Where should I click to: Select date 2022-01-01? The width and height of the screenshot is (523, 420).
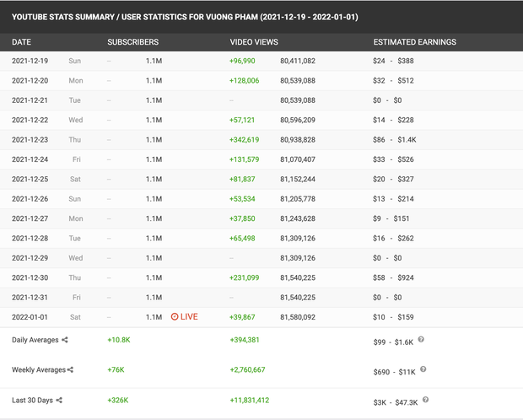[30, 316]
